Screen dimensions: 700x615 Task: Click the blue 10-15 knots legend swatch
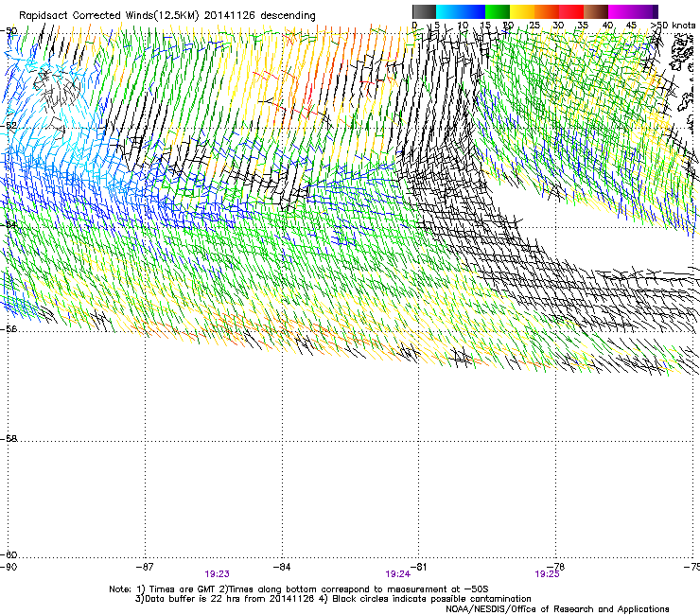[473, 11]
